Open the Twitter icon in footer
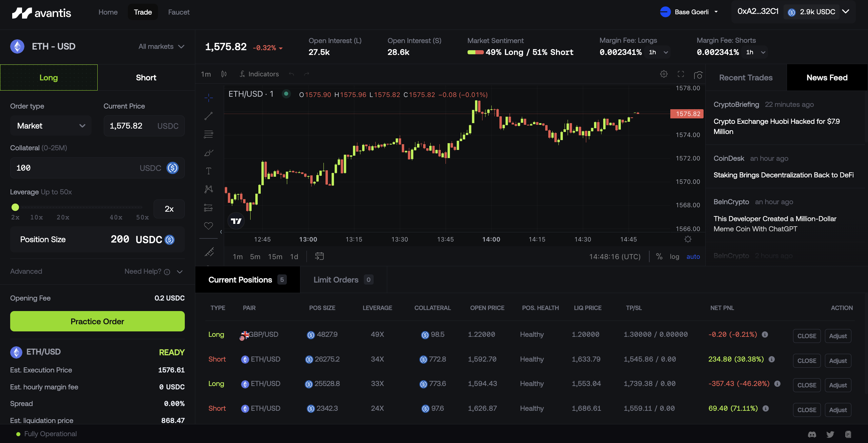868x443 pixels. 830,434
